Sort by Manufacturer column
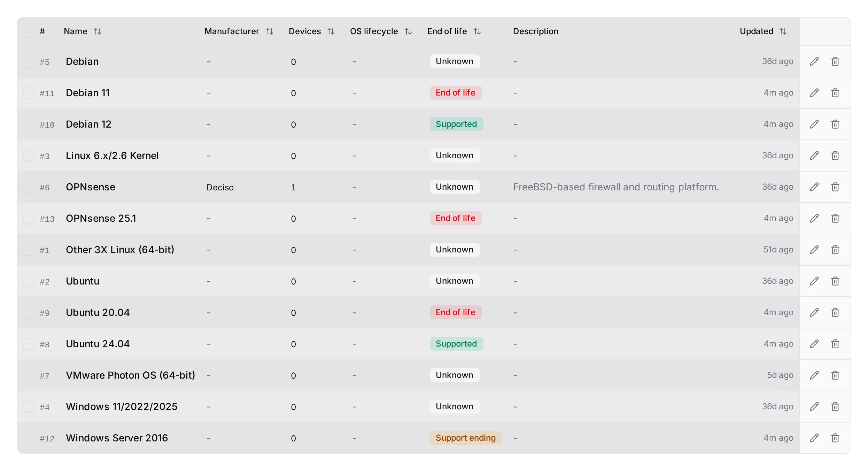 tap(239, 31)
